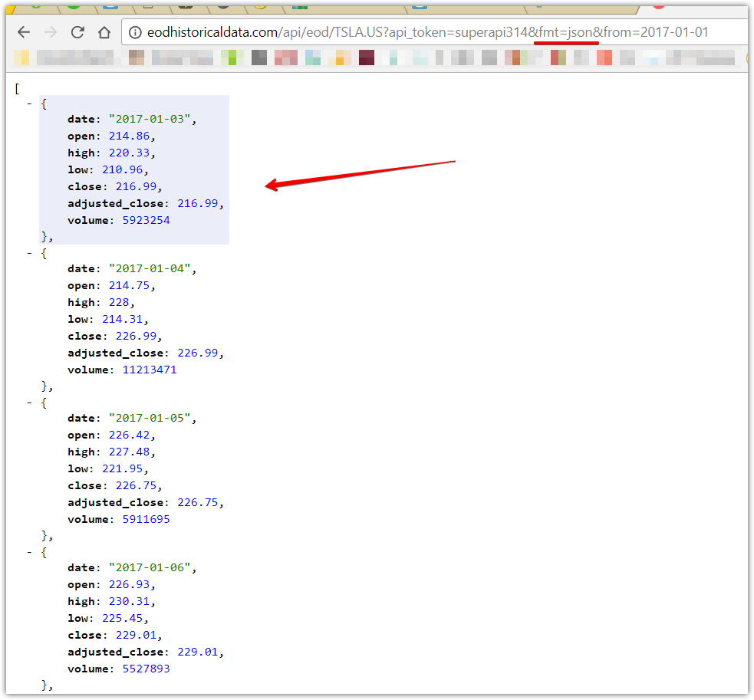754x700 pixels.
Task: Collapse the 2017-01-03 JSON object with its minus sign
Action: tap(29, 104)
